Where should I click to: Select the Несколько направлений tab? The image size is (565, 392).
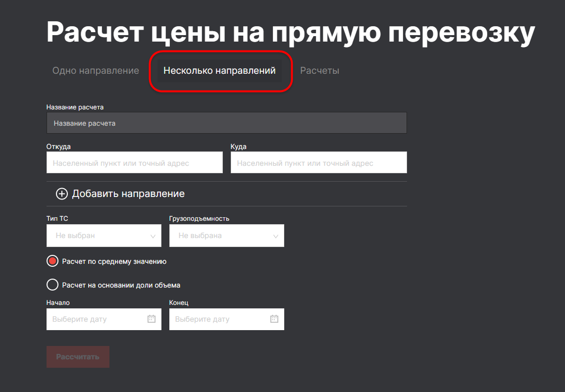pyautogui.click(x=219, y=71)
